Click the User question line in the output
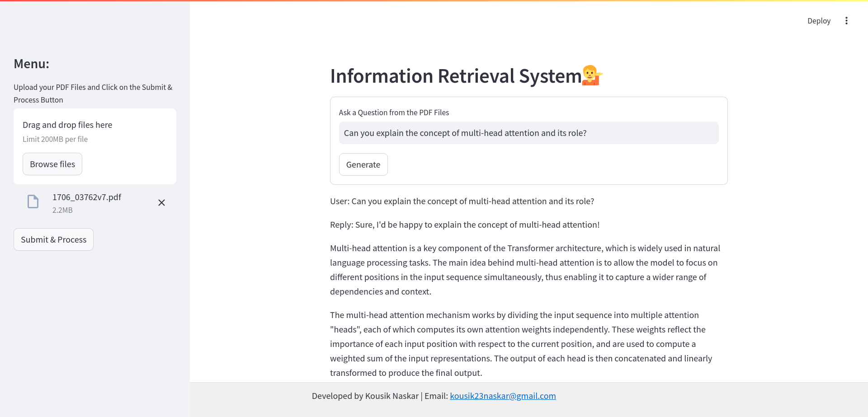 (x=462, y=201)
